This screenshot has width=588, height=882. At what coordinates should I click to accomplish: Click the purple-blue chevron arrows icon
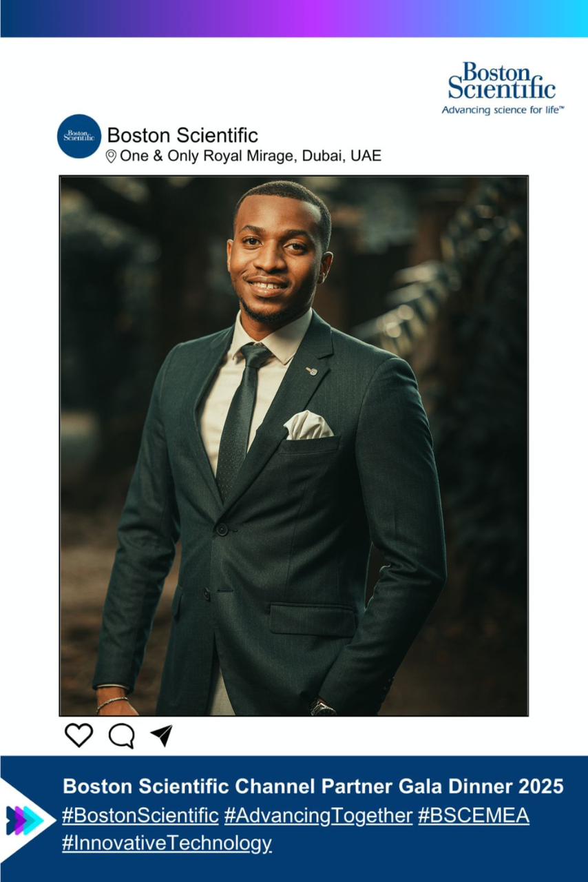[21, 820]
